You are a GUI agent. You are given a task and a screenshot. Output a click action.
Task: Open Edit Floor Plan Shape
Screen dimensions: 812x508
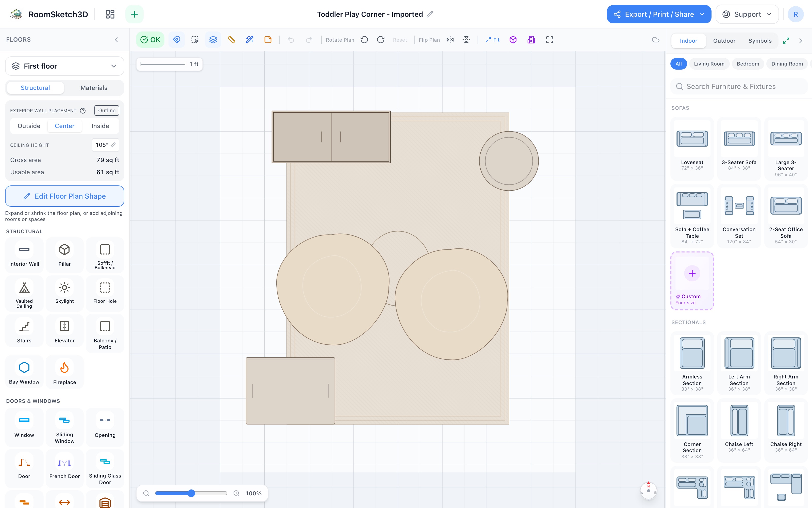(64, 196)
